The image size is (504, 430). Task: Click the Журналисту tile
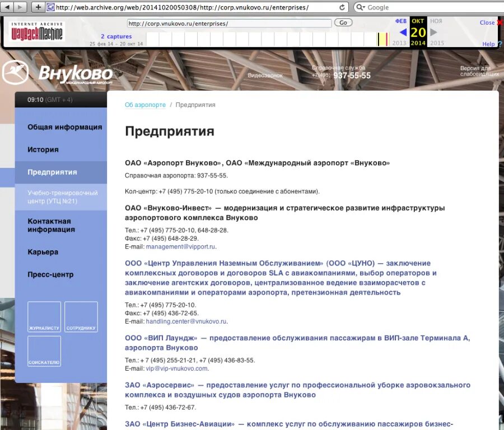click(x=44, y=316)
